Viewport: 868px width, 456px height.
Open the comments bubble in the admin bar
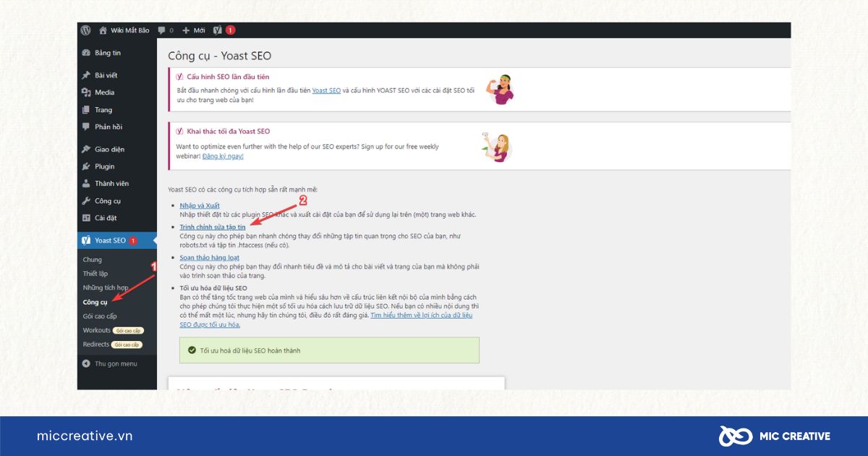[166, 30]
